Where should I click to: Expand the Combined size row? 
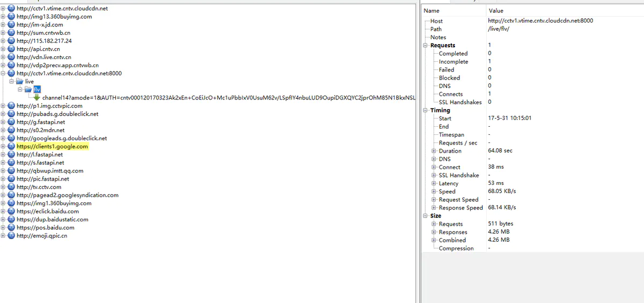(434, 240)
